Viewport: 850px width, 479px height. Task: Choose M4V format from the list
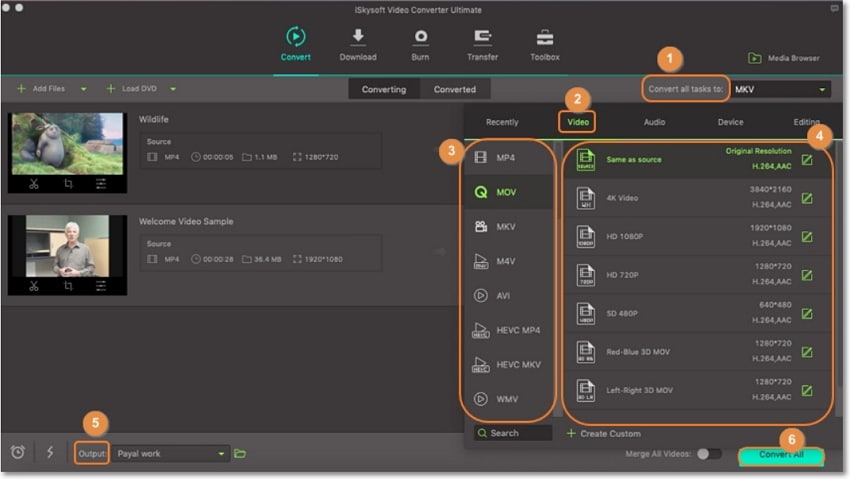pyautogui.click(x=508, y=261)
